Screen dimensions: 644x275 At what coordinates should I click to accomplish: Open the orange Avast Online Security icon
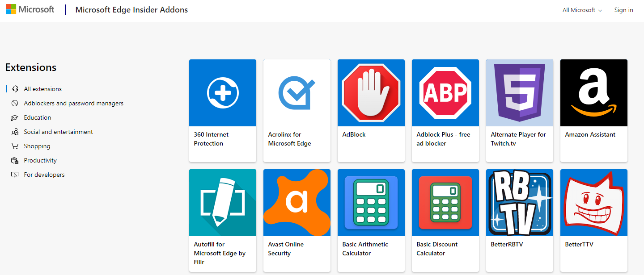[297, 203]
